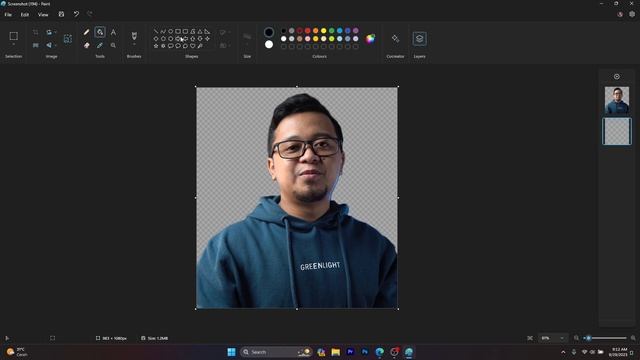
Task: Pick the yellow swatch in top row
Action: [323, 31]
